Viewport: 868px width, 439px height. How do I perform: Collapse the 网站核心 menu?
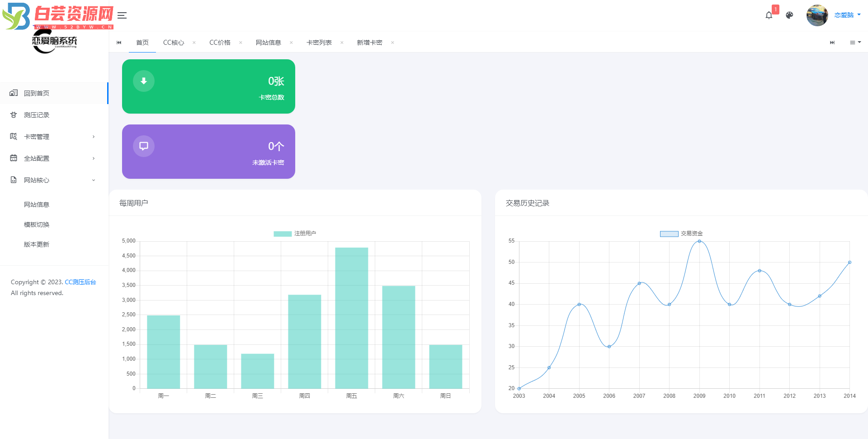tap(54, 180)
